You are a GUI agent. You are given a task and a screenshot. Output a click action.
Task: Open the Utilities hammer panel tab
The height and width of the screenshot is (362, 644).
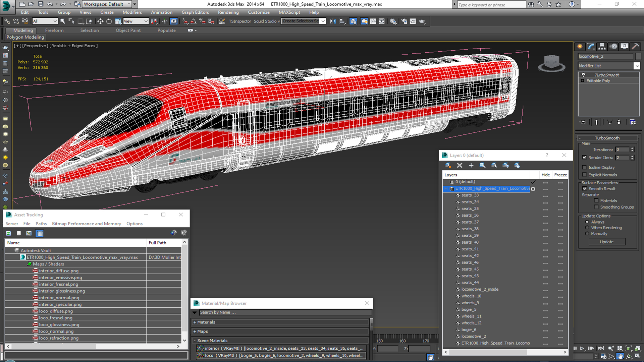click(x=635, y=46)
